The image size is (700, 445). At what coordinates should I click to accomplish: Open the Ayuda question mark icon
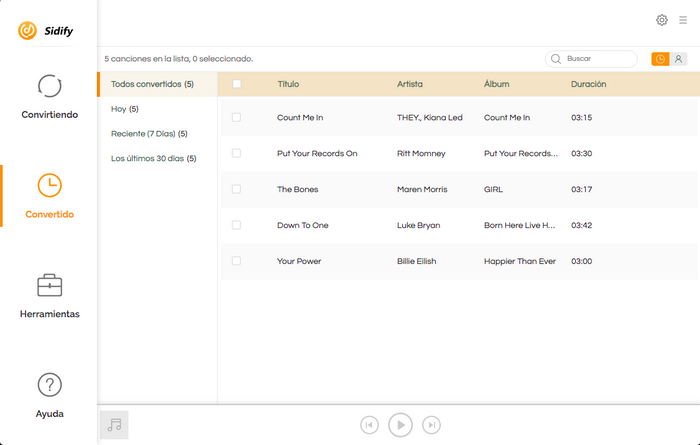tap(50, 385)
